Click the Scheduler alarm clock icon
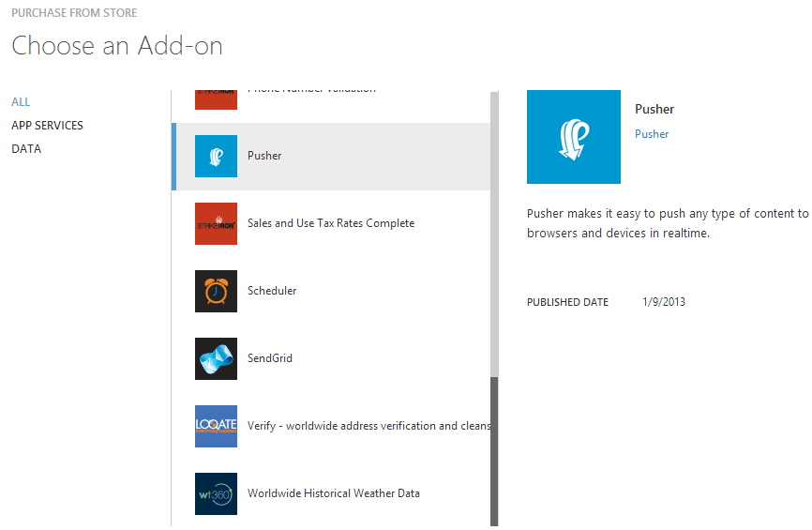 pyautogui.click(x=216, y=291)
